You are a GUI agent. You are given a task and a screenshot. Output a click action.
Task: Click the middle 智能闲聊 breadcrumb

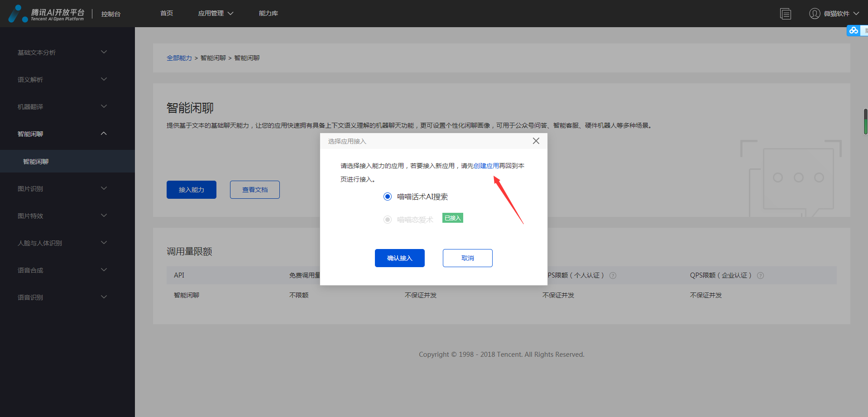(x=213, y=58)
